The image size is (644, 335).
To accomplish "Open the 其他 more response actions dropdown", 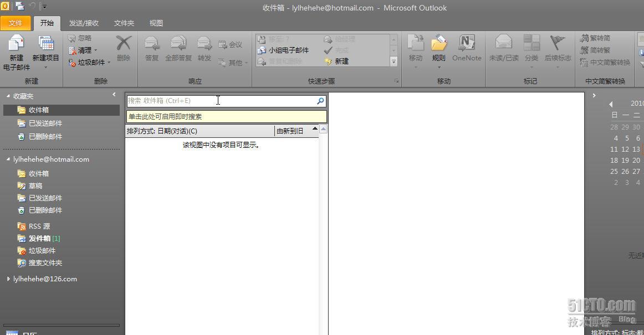I will click(x=233, y=63).
